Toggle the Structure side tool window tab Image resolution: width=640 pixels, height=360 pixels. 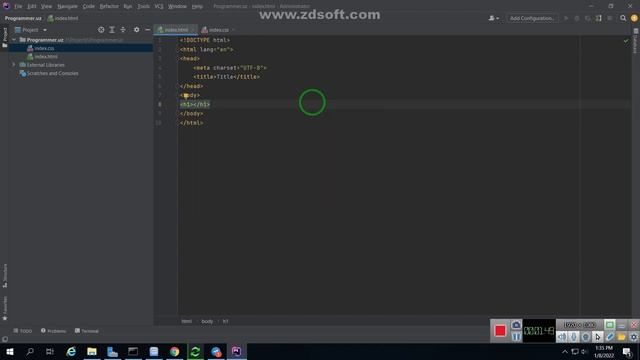tap(5, 276)
